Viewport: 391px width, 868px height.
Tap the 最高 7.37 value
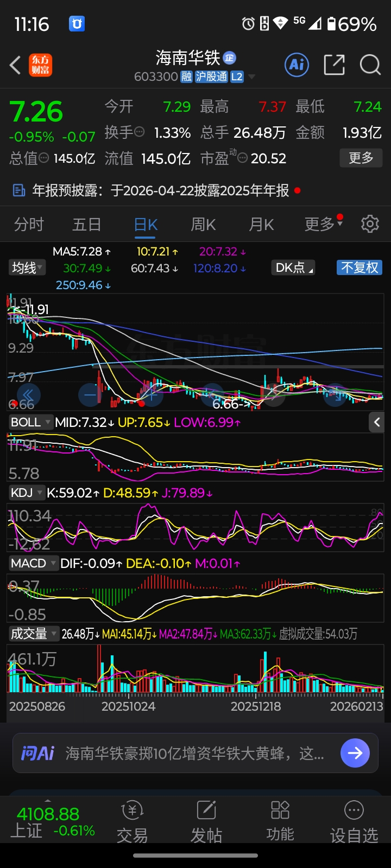(272, 106)
